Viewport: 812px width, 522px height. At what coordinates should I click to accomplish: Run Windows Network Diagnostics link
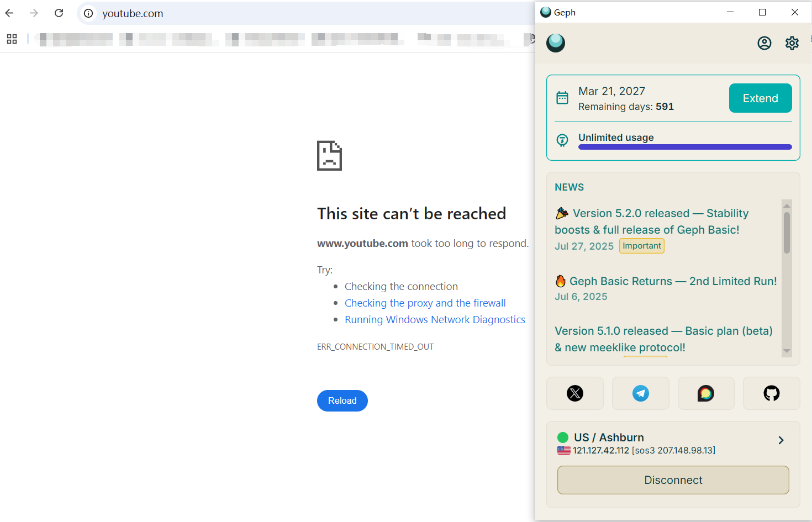pyautogui.click(x=435, y=319)
